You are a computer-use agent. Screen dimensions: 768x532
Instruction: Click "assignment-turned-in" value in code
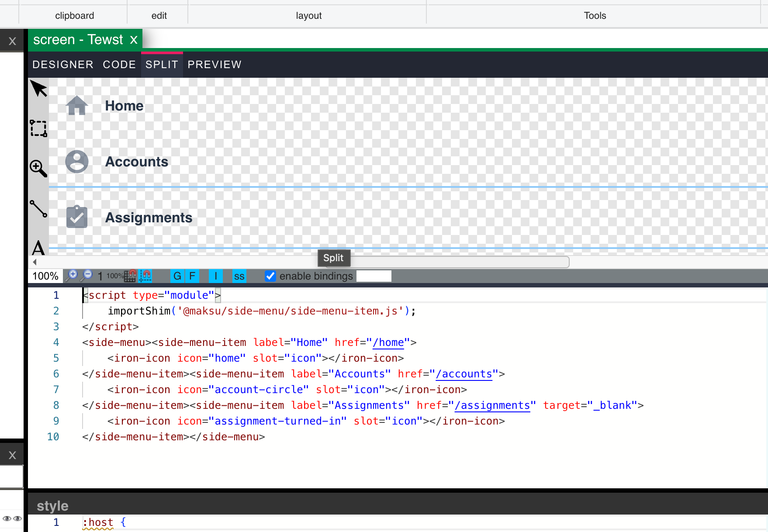(278, 421)
